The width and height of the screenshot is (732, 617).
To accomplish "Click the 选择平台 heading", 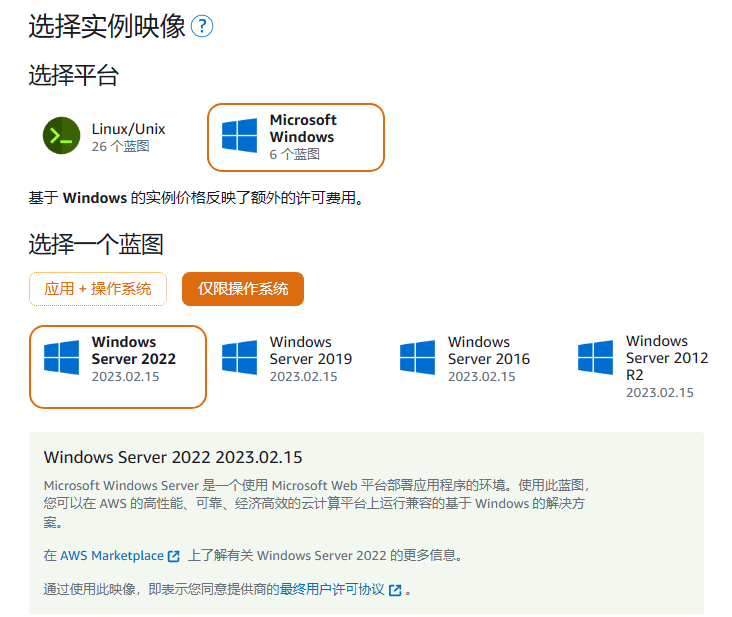I will tap(74, 75).
